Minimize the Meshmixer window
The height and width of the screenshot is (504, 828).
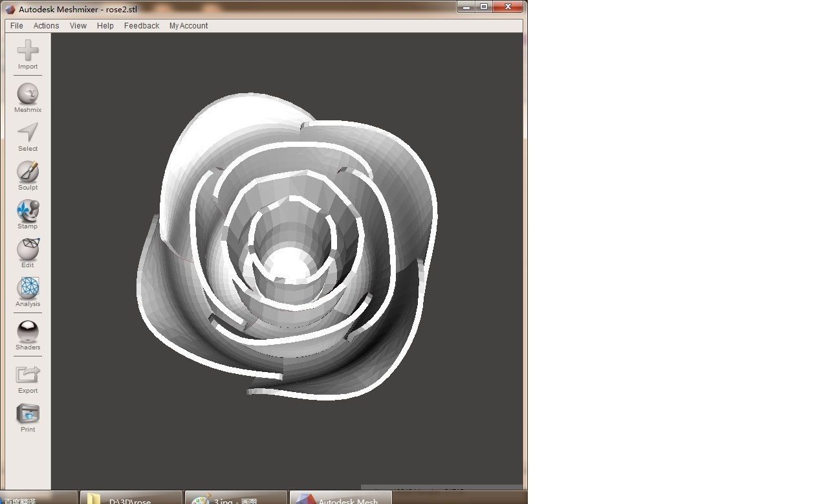(465, 6)
